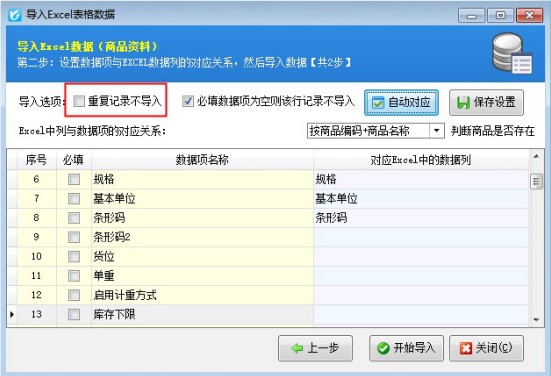Click the app logo icon in title bar
This screenshot has height=376, width=551.
(x=15, y=15)
